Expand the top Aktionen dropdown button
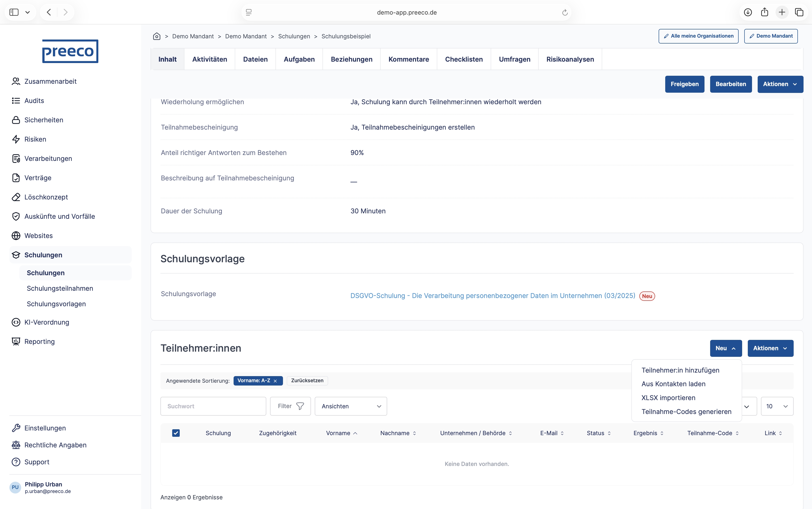The image size is (812, 509). [780, 84]
